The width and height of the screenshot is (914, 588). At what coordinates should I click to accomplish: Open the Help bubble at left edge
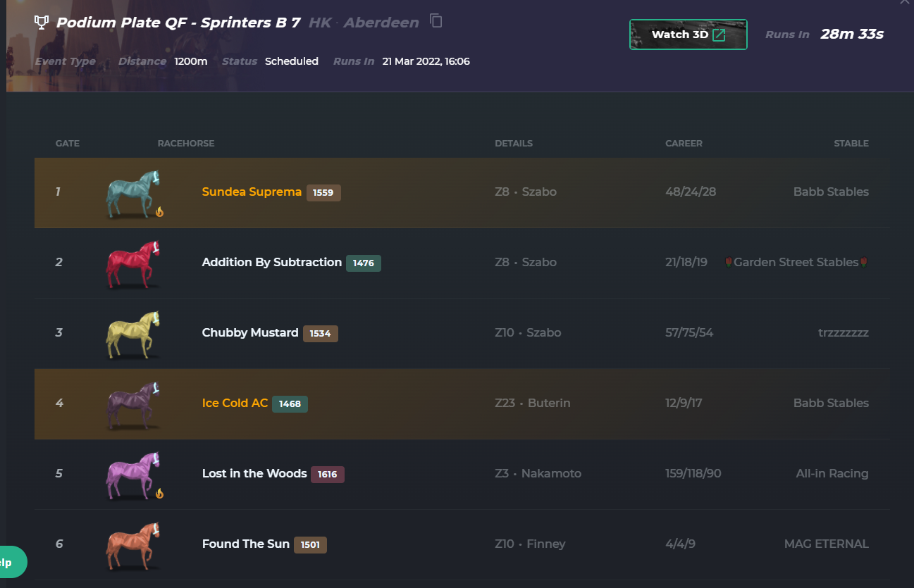[11, 562]
